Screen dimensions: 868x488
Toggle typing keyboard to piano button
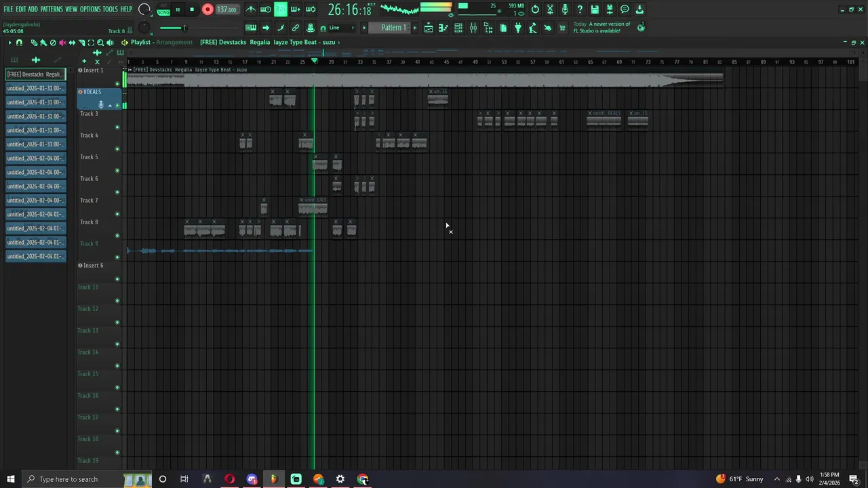click(x=251, y=28)
